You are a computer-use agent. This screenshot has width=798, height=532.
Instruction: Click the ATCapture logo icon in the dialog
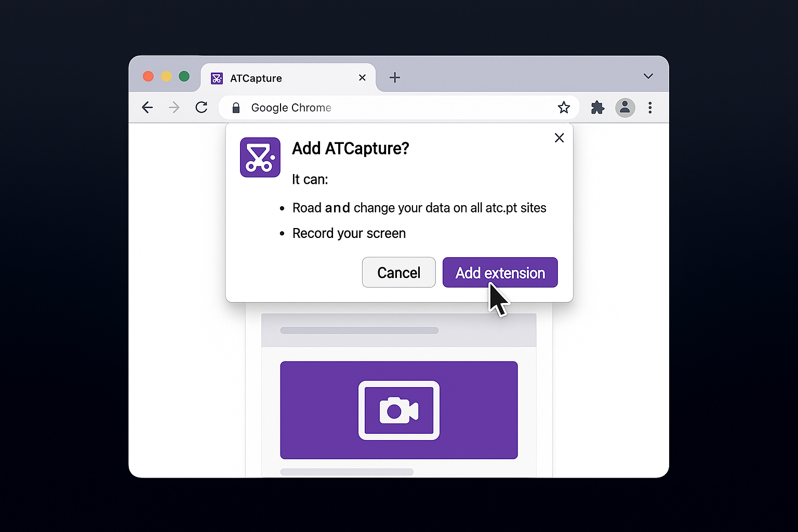click(260, 157)
